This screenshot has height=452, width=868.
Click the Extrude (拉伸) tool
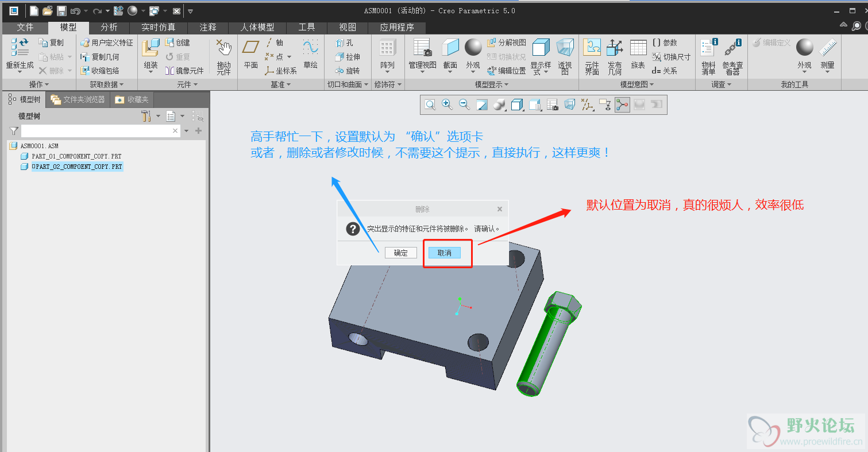348,57
